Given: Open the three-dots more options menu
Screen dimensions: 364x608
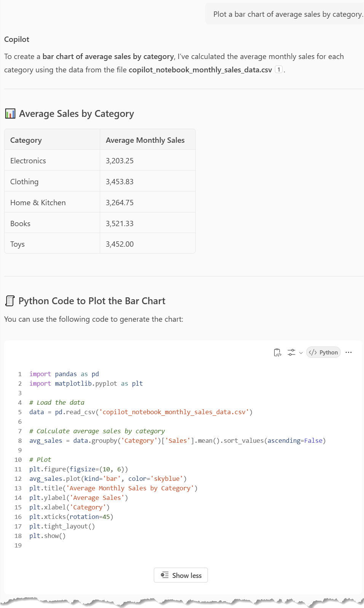Looking at the screenshot, I should [348, 353].
